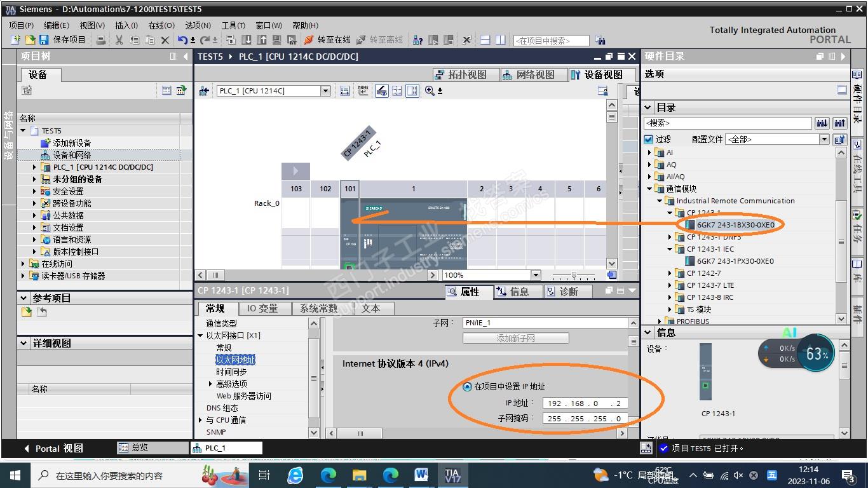Toggle show module labels icon

pos(381,91)
